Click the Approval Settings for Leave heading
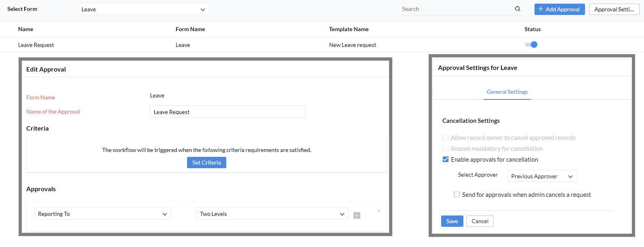This screenshot has height=247, width=644. point(478,68)
